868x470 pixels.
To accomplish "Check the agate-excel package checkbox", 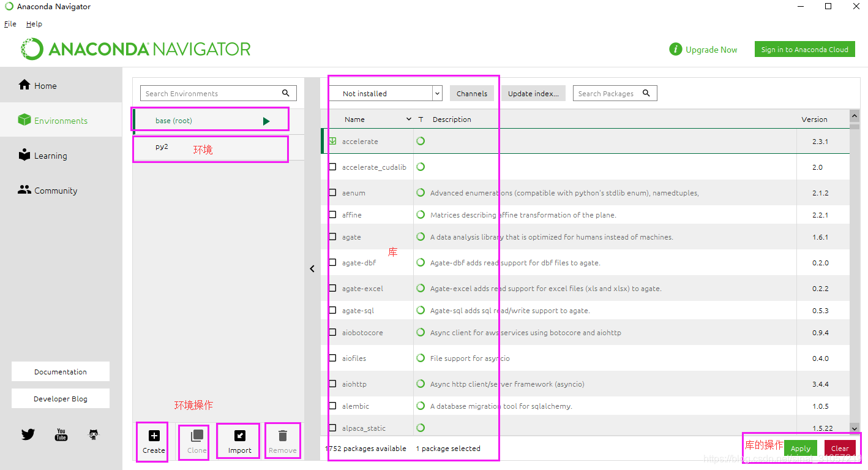I will (333, 288).
